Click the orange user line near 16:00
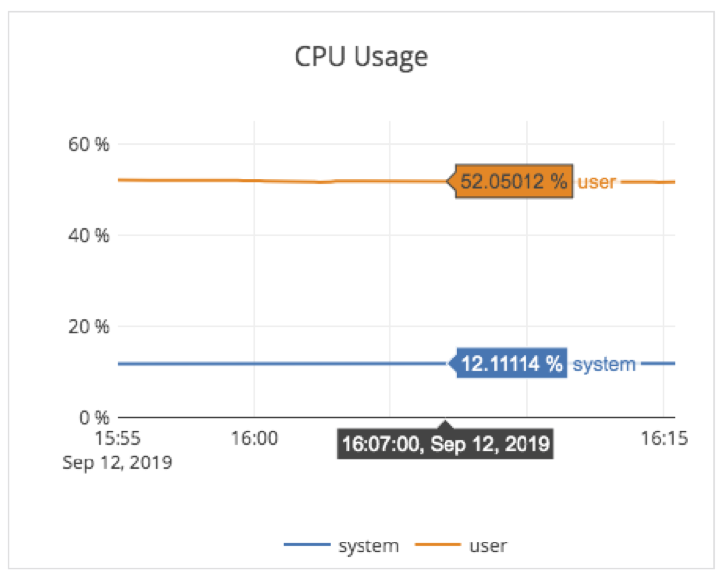Viewport: 728px width, 584px height. pos(254,180)
